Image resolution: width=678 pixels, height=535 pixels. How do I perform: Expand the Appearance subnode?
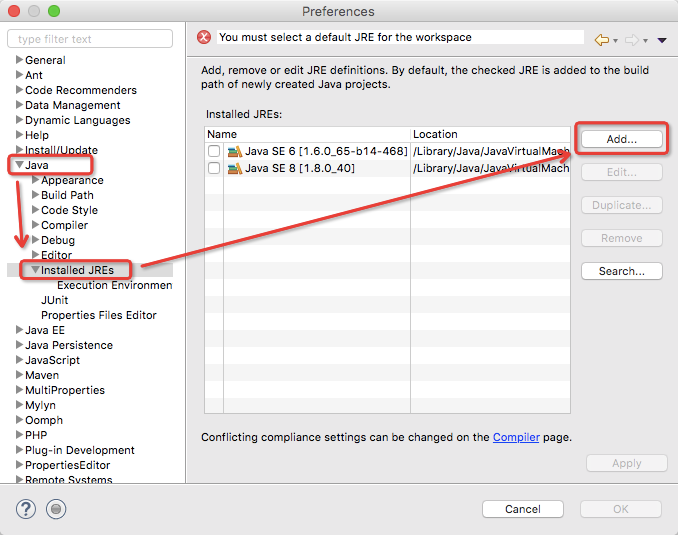point(35,179)
